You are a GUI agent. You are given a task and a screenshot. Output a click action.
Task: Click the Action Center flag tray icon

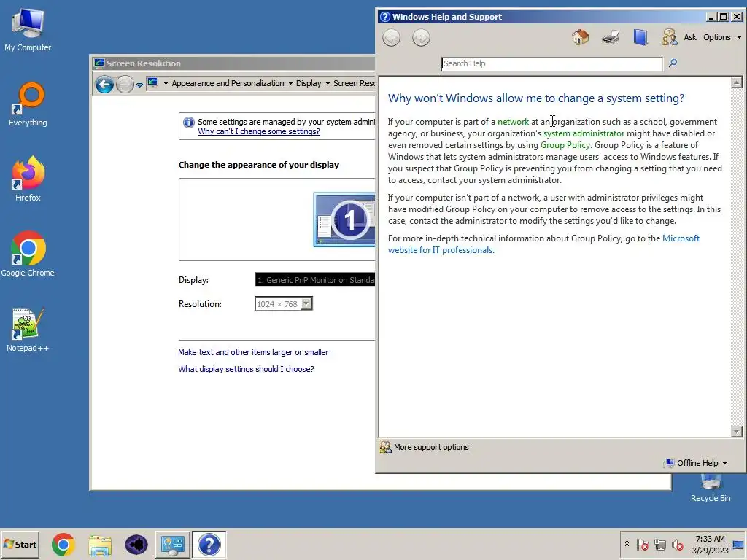click(x=642, y=544)
